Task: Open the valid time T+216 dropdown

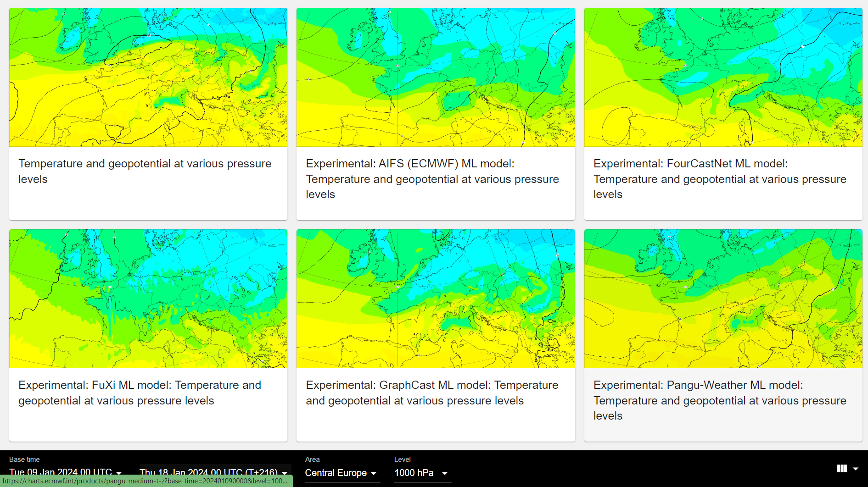Action: click(x=214, y=472)
